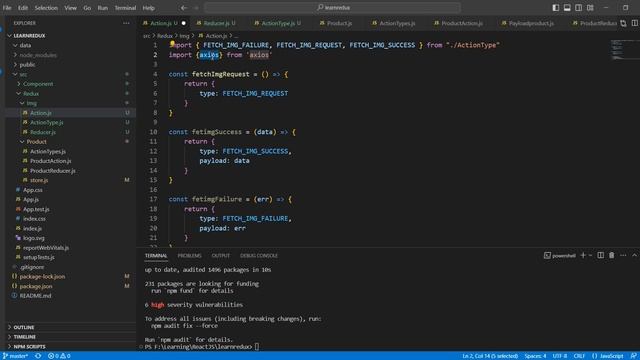Open the Run menu
Viewport: 640px width, 360px height.
point(102,8)
